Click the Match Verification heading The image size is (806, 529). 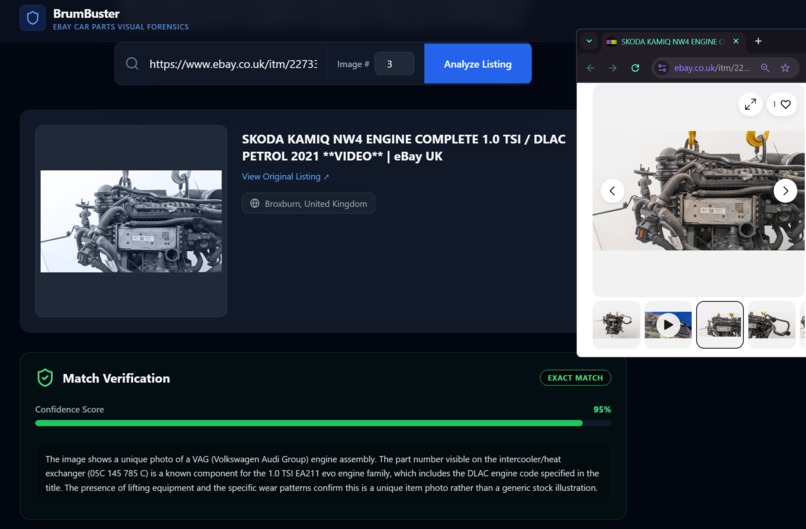116,378
